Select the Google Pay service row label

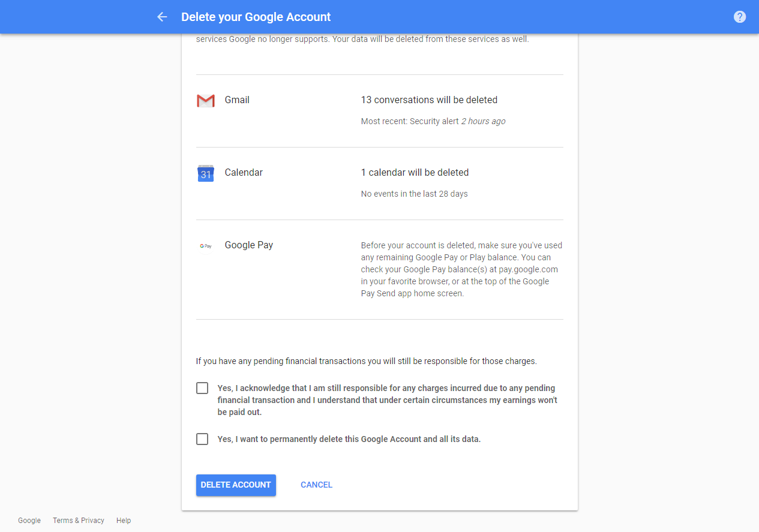coord(248,245)
